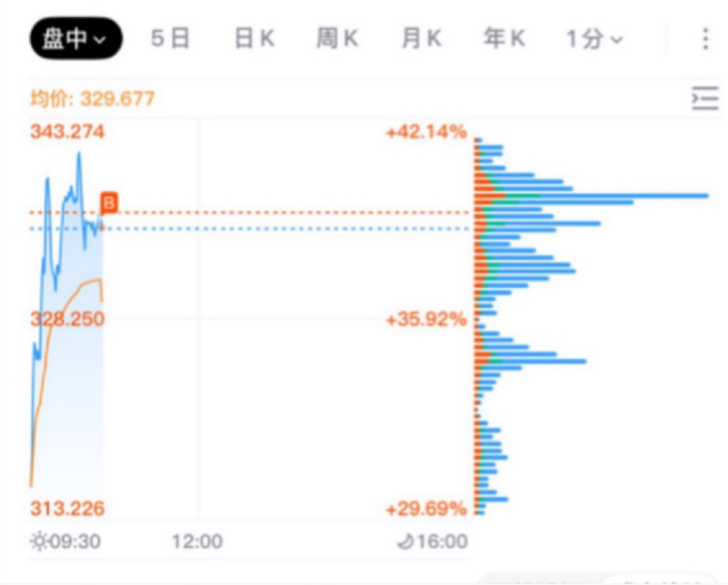Click the moon icon next to 16:00
Screen dimensions: 728x585
tap(405, 542)
